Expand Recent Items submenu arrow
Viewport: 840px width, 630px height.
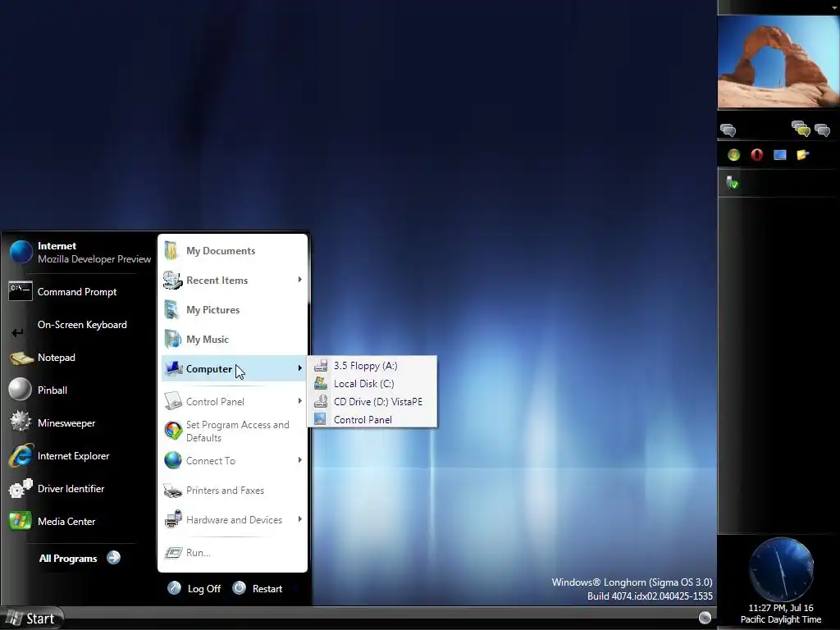[x=299, y=280]
